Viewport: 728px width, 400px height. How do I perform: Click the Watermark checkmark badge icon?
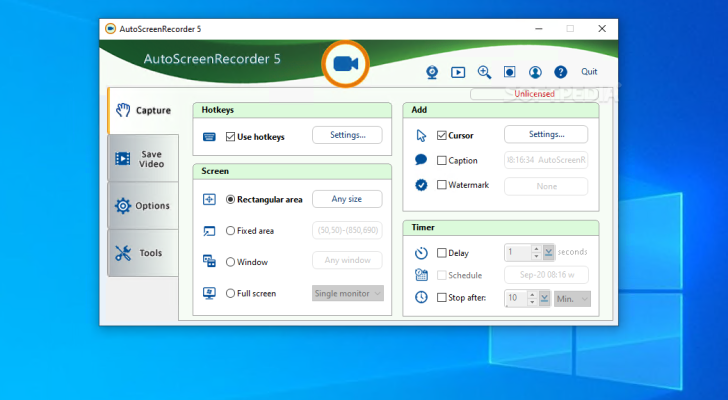[x=421, y=185]
